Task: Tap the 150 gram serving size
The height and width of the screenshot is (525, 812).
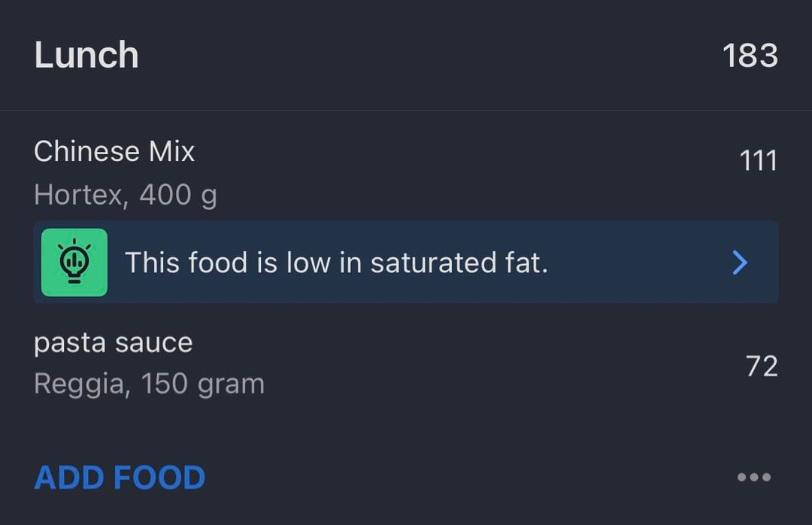Action: click(202, 384)
